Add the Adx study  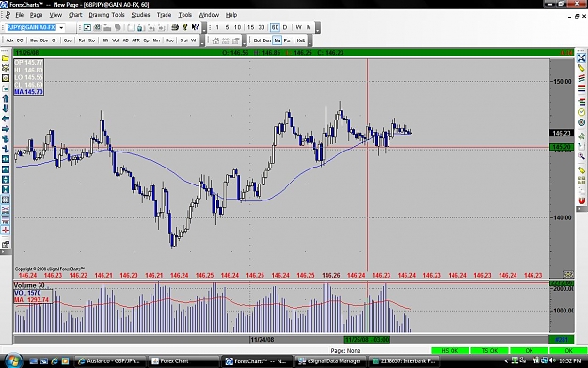pos(10,40)
